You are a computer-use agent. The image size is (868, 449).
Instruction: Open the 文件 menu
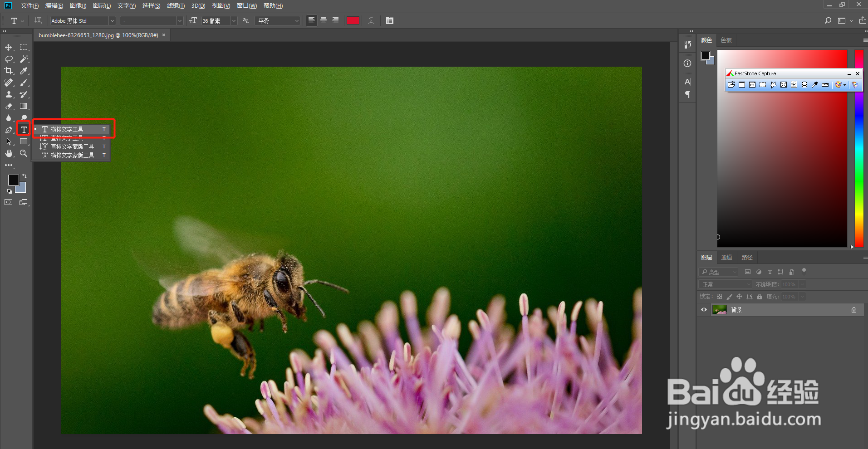coord(29,5)
